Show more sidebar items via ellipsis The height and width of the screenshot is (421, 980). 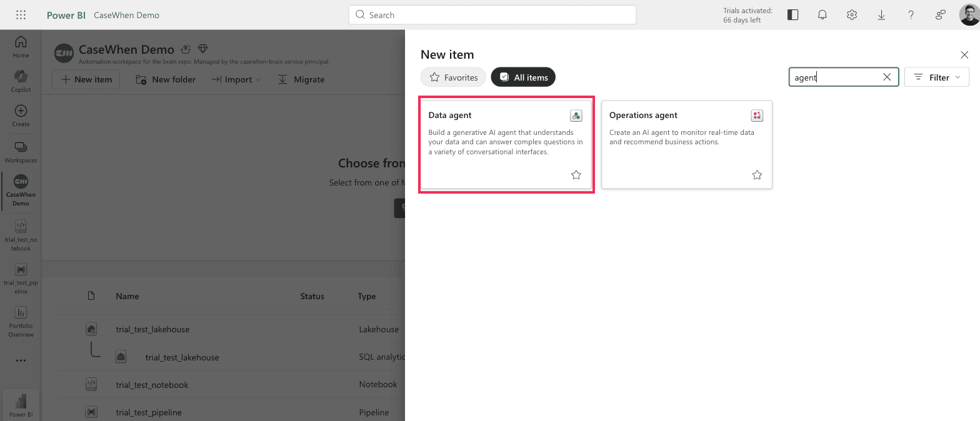click(21, 360)
